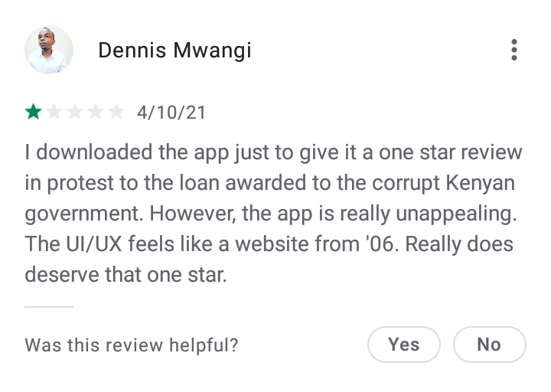Image resolution: width=551 pixels, height=392 pixels.
Task: Mark the review as helpful with Yes
Action: (404, 345)
